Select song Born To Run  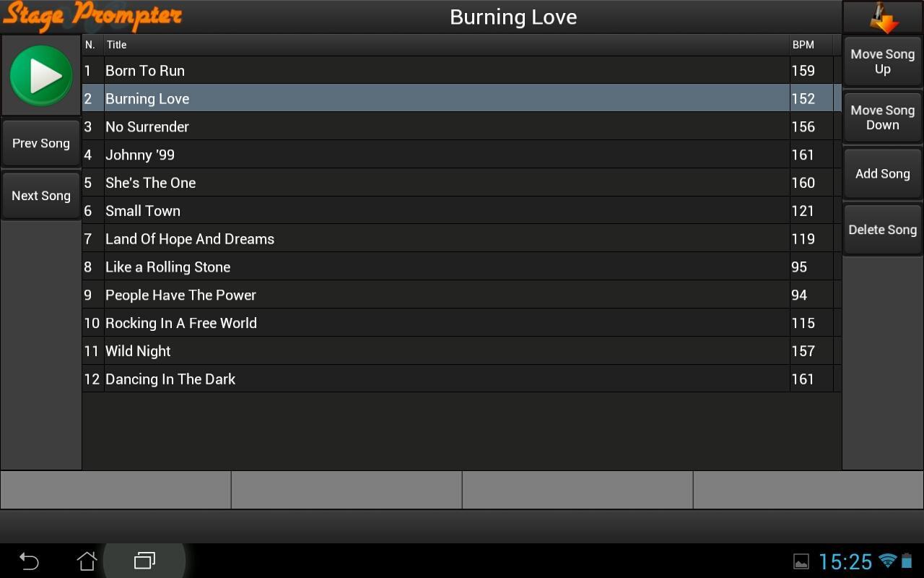pyautogui.click(x=461, y=71)
